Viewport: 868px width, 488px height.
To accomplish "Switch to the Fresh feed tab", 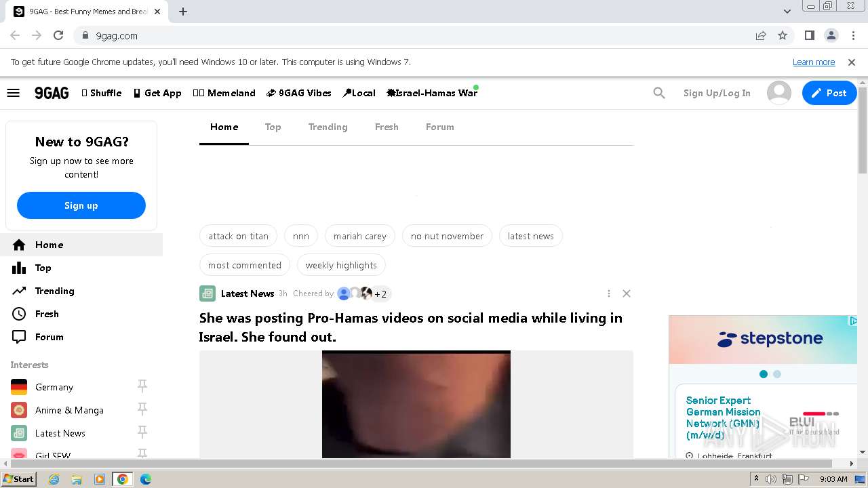I will (x=387, y=127).
